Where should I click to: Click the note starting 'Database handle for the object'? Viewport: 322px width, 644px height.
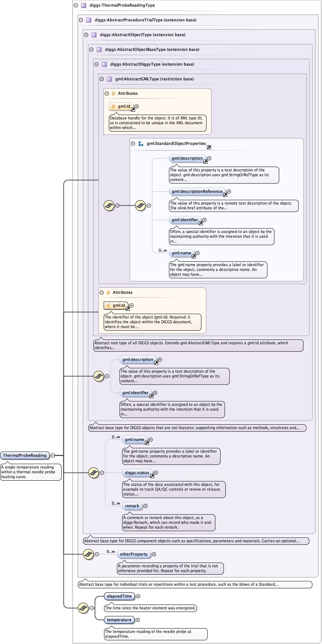pyautogui.click(x=158, y=123)
